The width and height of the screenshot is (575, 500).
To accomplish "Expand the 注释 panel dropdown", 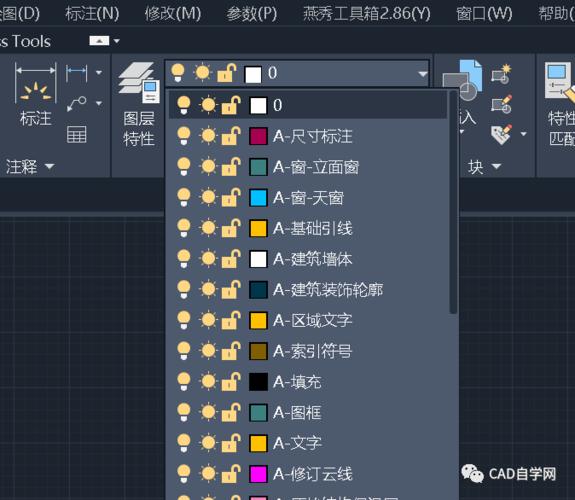I will 50,166.
